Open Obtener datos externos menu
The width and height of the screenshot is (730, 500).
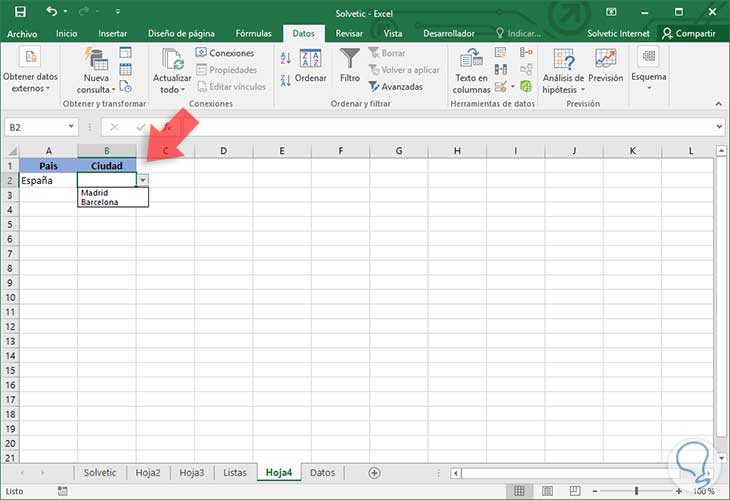pos(30,70)
